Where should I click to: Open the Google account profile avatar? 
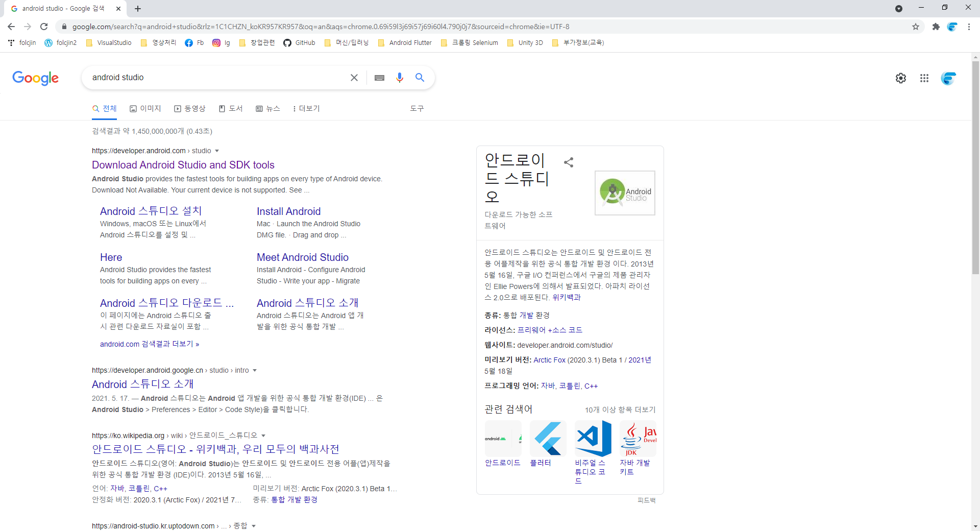(x=949, y=78)
